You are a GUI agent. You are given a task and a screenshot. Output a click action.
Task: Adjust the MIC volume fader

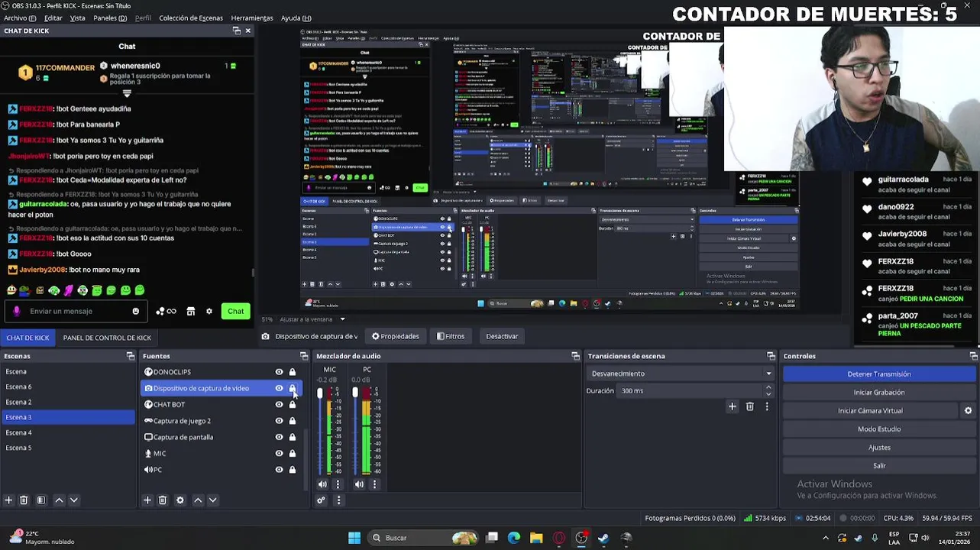click(x=320, y=393)
